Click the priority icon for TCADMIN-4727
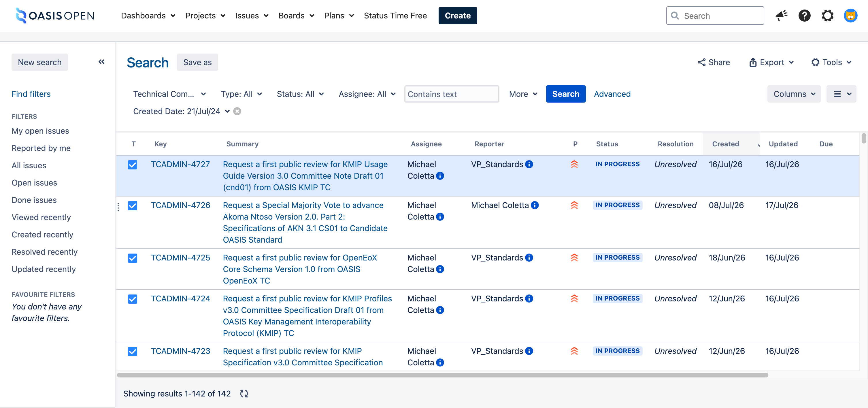Image resolution: width=868 pixels, height=408 pixels. pyautogui.click(x=574, y=164)
